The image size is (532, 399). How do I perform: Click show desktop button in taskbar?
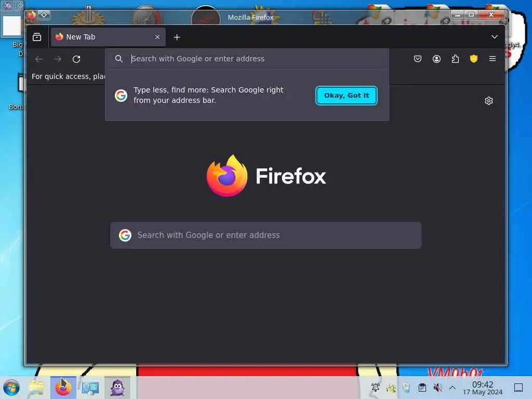(518, 388)
